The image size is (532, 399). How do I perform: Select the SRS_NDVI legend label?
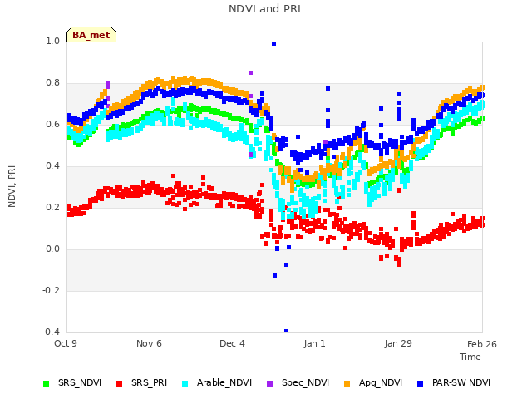coord(80,382)
